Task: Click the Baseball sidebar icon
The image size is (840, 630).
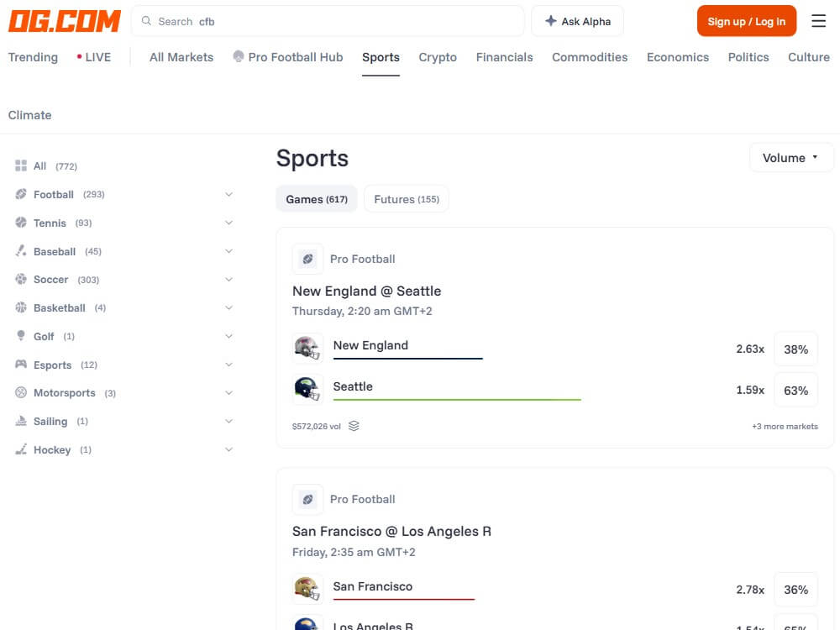Action: tap(21, 250)
